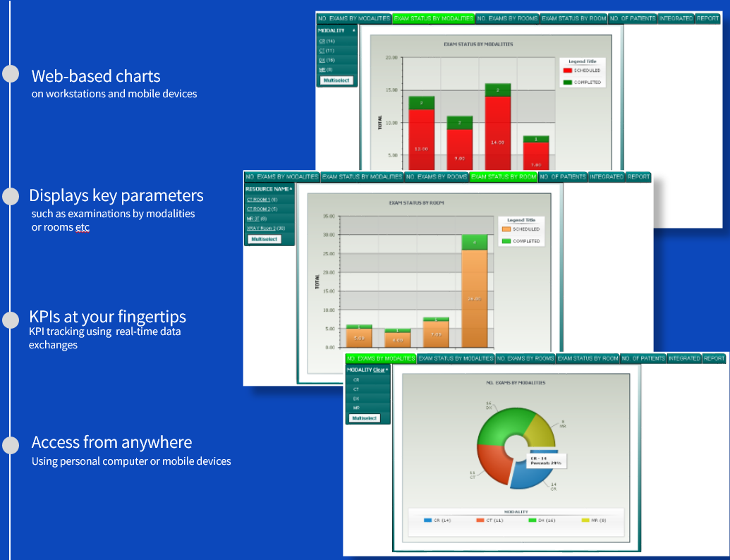Click 'Web-based charts' heading on the slide
This screenshot has height=560, width=730.
96,76
